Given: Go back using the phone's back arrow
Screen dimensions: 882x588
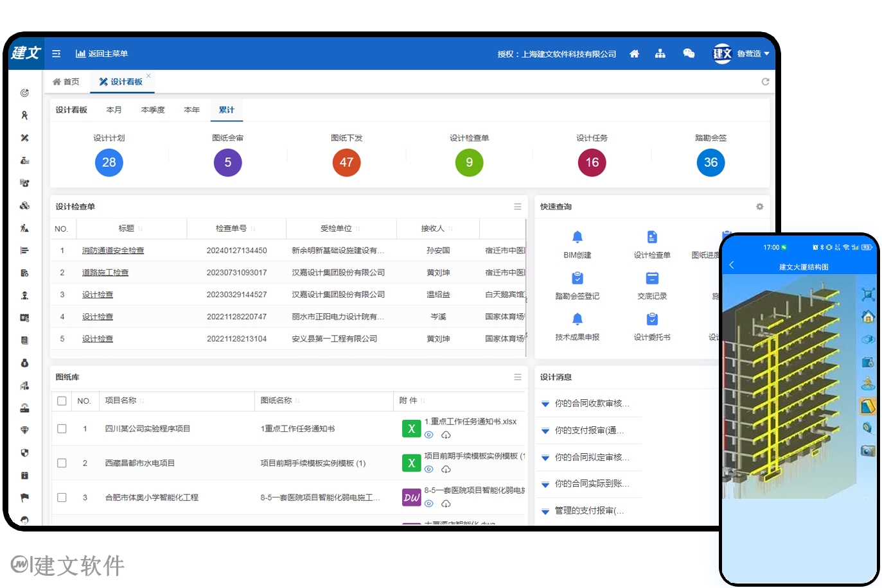Looking at the screenshot, I should click(x=732, y=264).
